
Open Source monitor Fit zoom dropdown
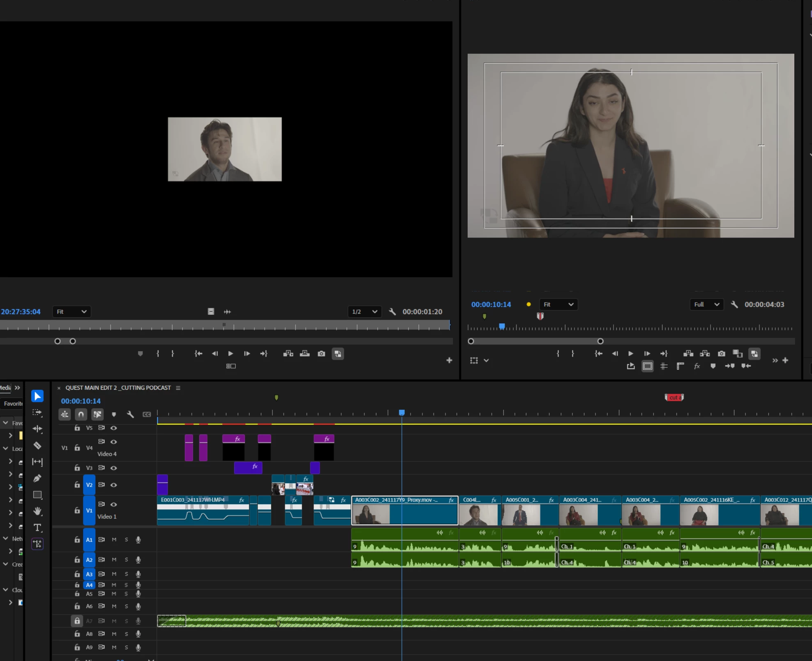pos(72,312)
